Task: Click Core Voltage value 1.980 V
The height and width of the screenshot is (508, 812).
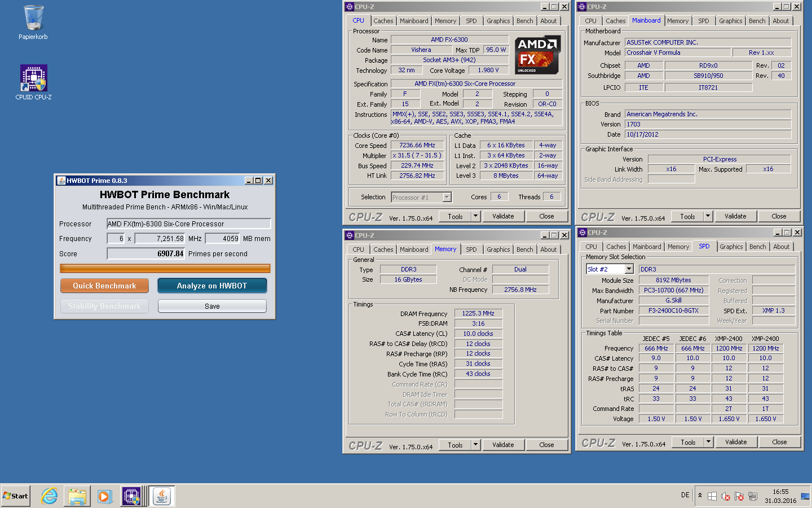Action: (488, 70)
